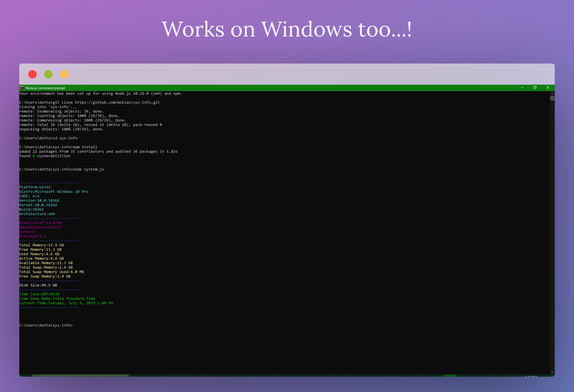Minimize the Node.js command prompt window
The image size is (574, 392).
[x=522, y=88]
